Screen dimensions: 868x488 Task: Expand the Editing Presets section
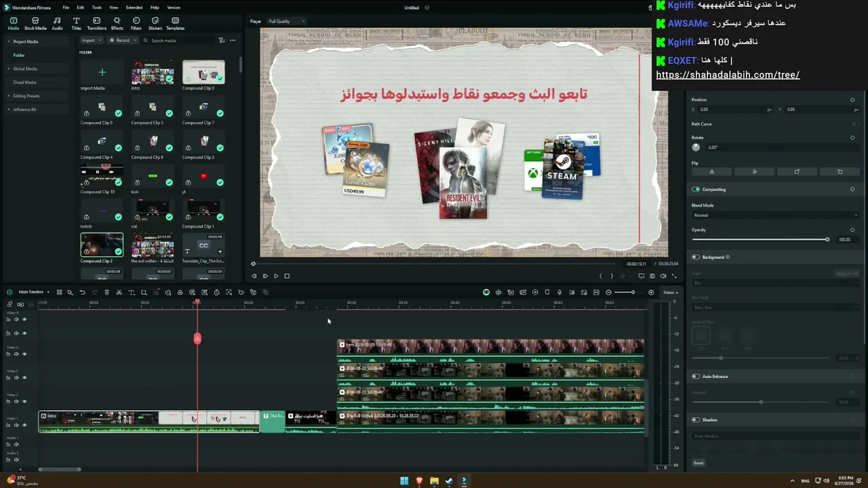point(9,96)
